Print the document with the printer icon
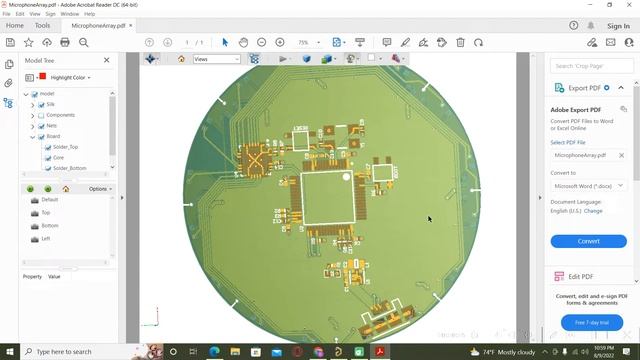The width and height of the screenshot is (640, 360). [65, 42]
